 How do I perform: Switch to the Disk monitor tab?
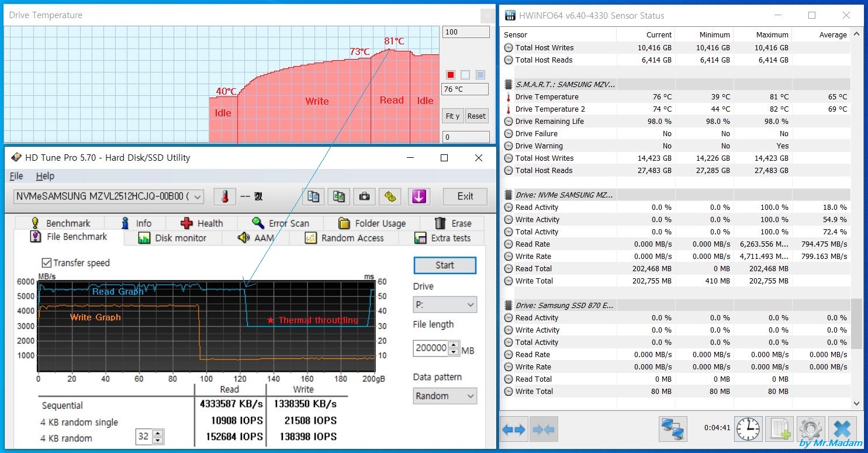[x=172, y=238]
